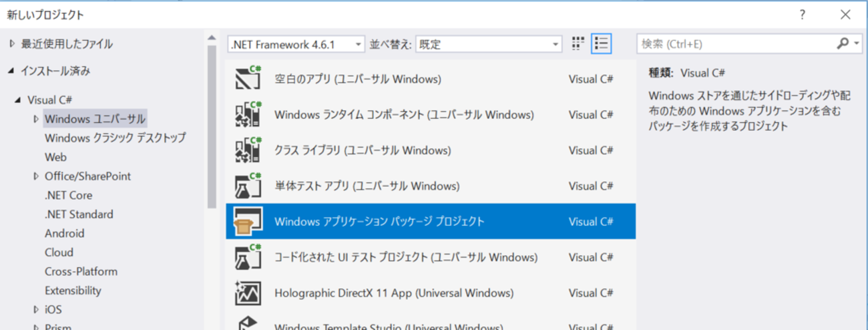Viewport: 868px width, 330px height.
Task: Collapse the Visual C# tree node
Action: pos(19,100)
